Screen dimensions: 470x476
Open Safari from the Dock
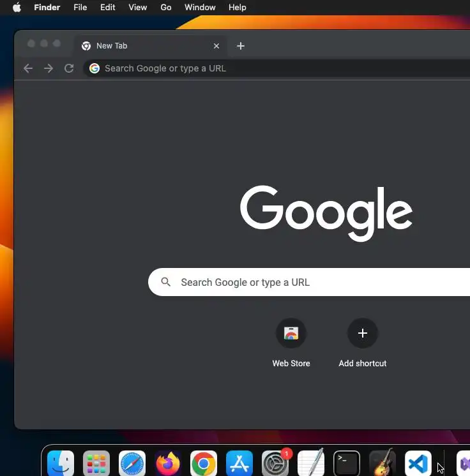132,463
